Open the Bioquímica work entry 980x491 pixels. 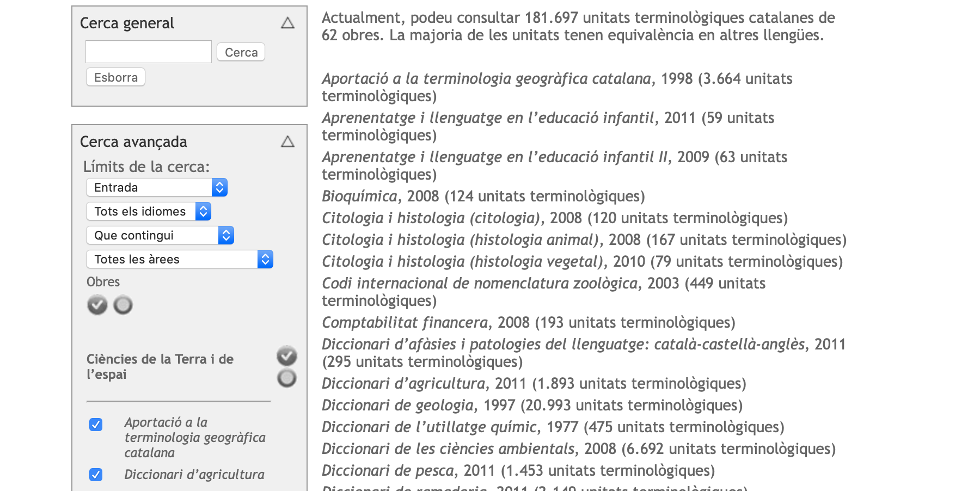[x=360, y=196]
